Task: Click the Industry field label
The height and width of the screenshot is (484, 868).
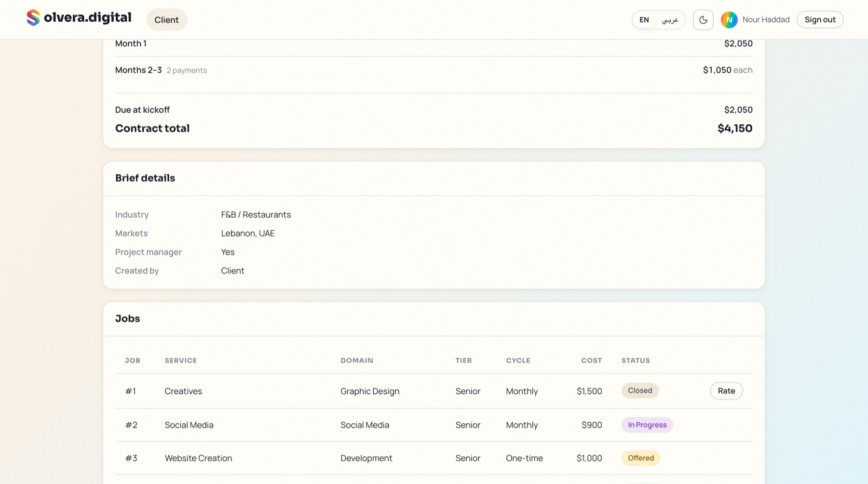Action: tap(132, 215)
